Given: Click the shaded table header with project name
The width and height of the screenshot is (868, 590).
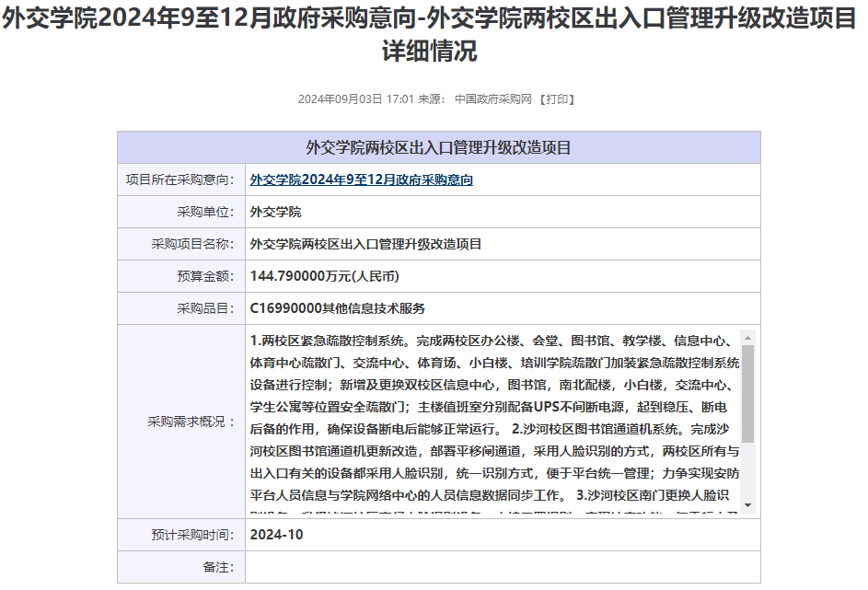Looking at the screenshot, I should click(438, 147).
